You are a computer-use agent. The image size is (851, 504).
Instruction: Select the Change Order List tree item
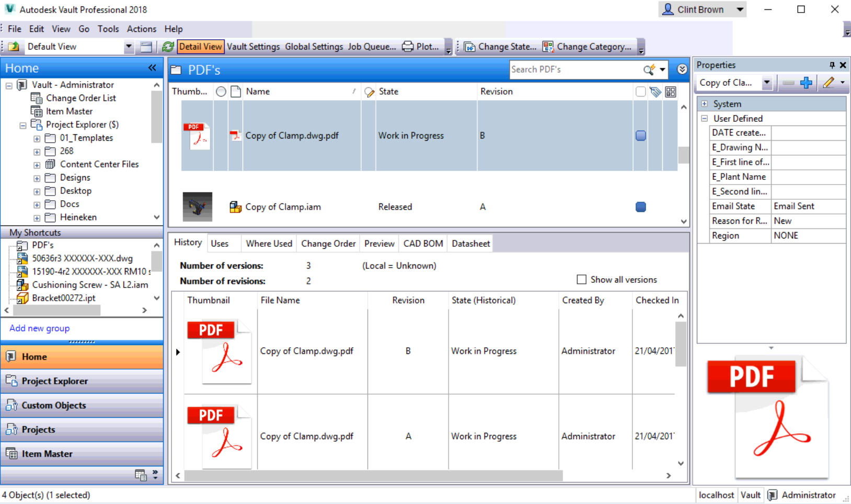[81, 98]
